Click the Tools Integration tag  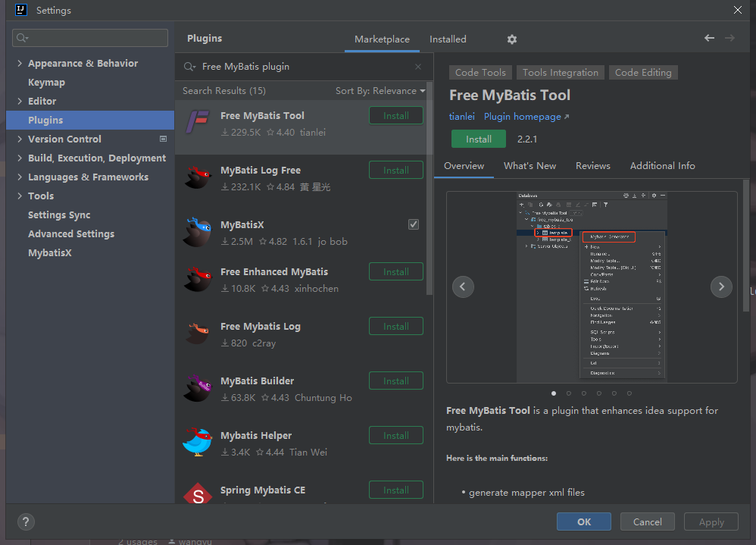561,72
